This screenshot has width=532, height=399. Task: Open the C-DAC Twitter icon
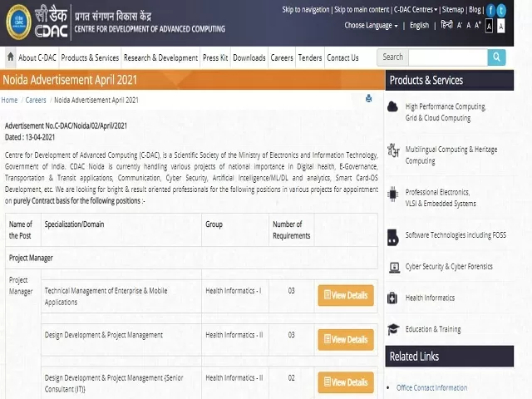tap(501, 11)
